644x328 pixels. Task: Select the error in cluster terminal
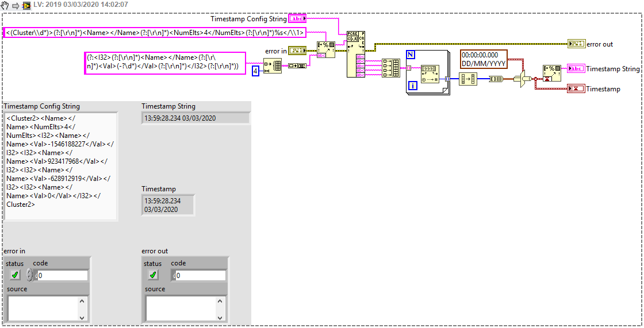click(297, 51)
